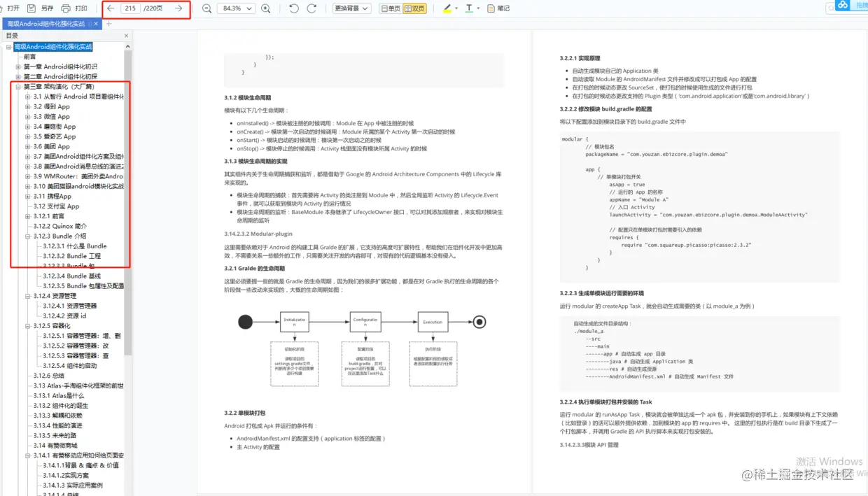This screenshot has width=868, height=496.
Task: Click the blue cloud icon at top right
Action: click(843, 5)
